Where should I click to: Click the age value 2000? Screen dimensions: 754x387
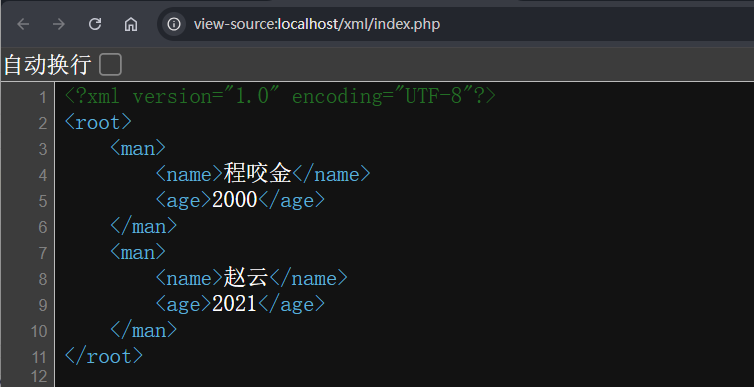pos(235,200)
